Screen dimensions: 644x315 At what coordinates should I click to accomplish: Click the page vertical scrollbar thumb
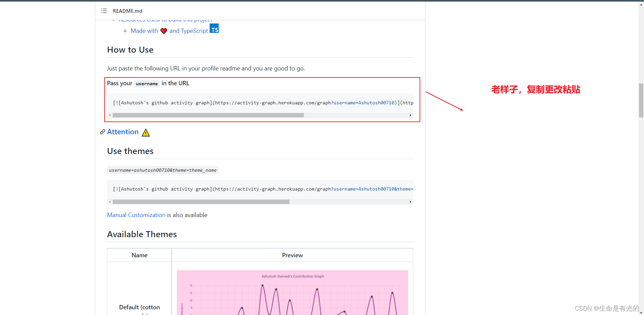[641, 100]
